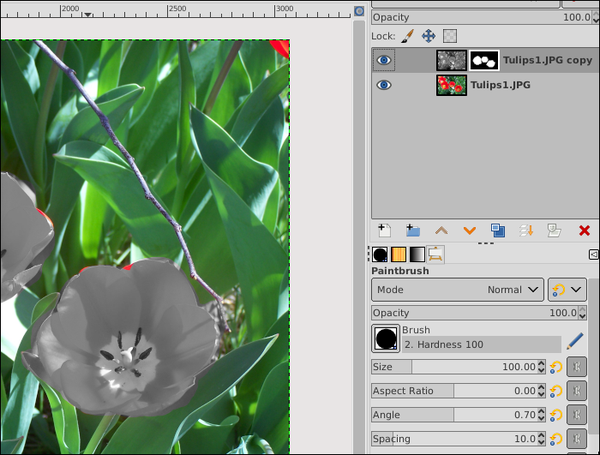Lock alpha channel with checkerboard icon
Viewport: 600px width, 455px height.
450,36
